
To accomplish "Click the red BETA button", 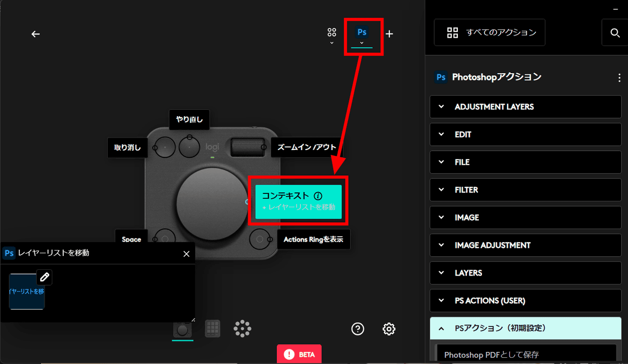I will tap(299, 354).
